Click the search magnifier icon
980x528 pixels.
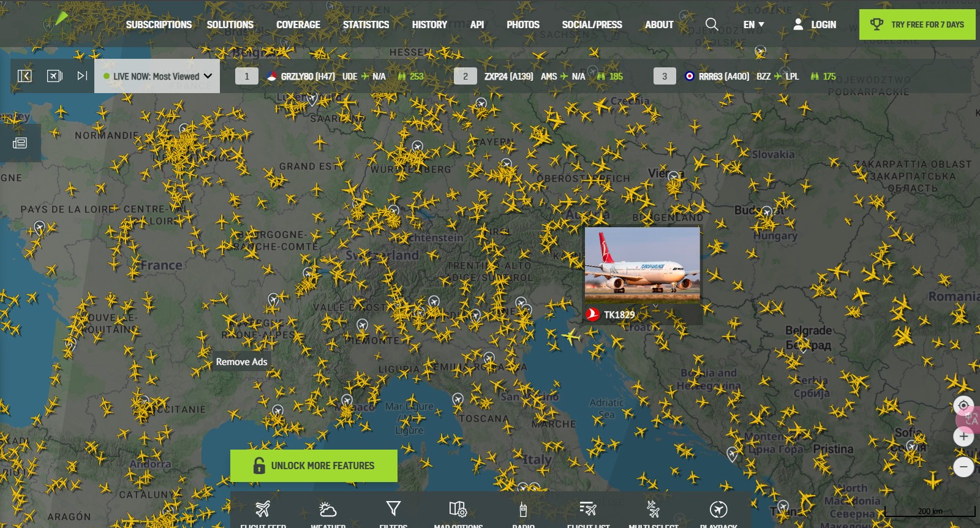[x=712, y=25]
